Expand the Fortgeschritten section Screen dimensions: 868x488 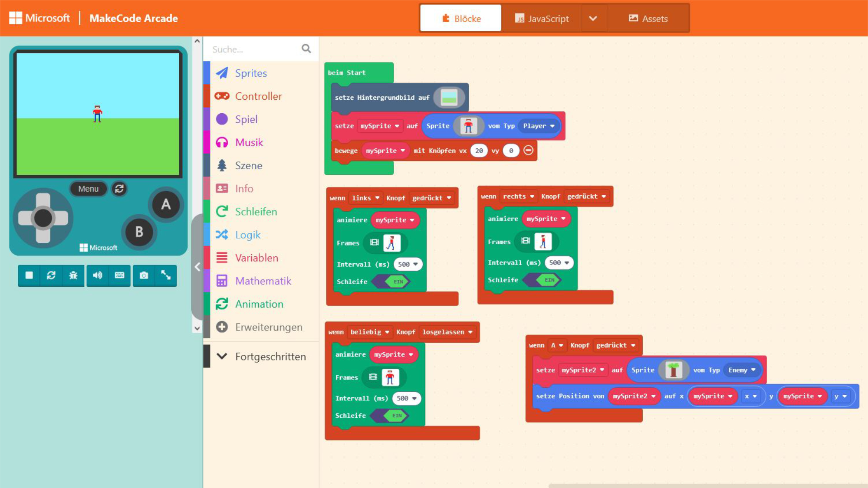pos(261,356)
